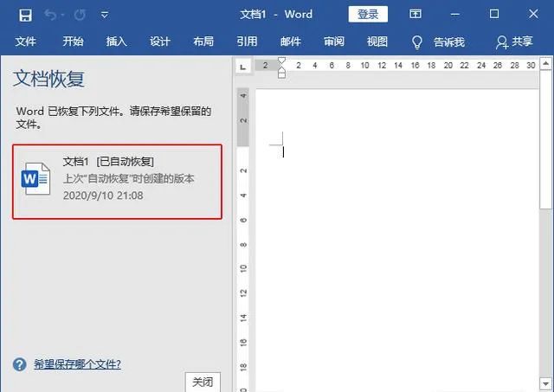Switch to the 邮件 ribbon tab
This screenshot has height=392, width=554.
pos(291,42)
